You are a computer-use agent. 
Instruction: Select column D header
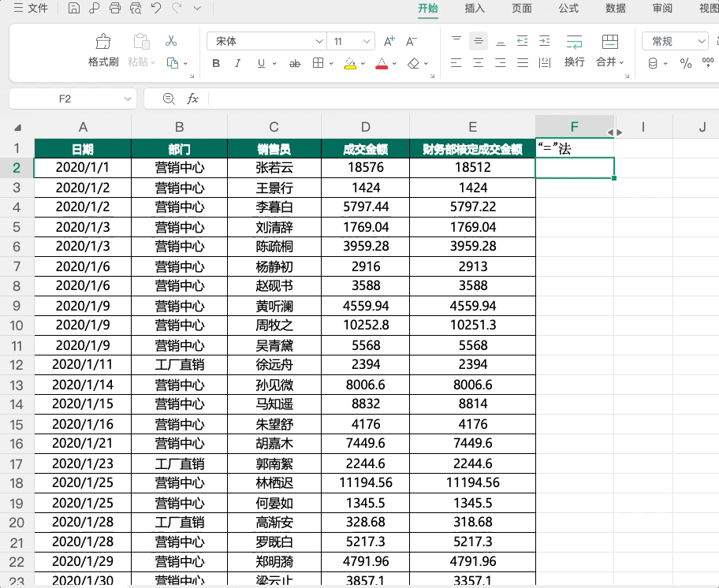click(366, 127)
